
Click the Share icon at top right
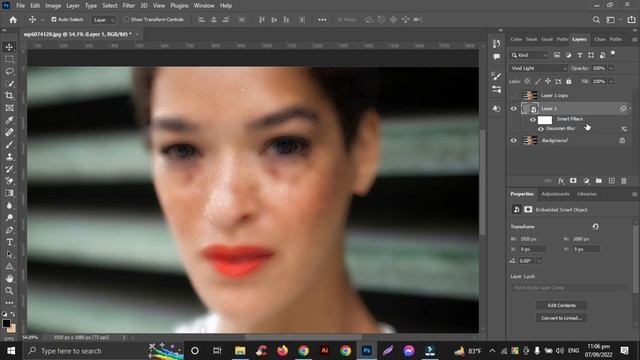tap(631, 20)
